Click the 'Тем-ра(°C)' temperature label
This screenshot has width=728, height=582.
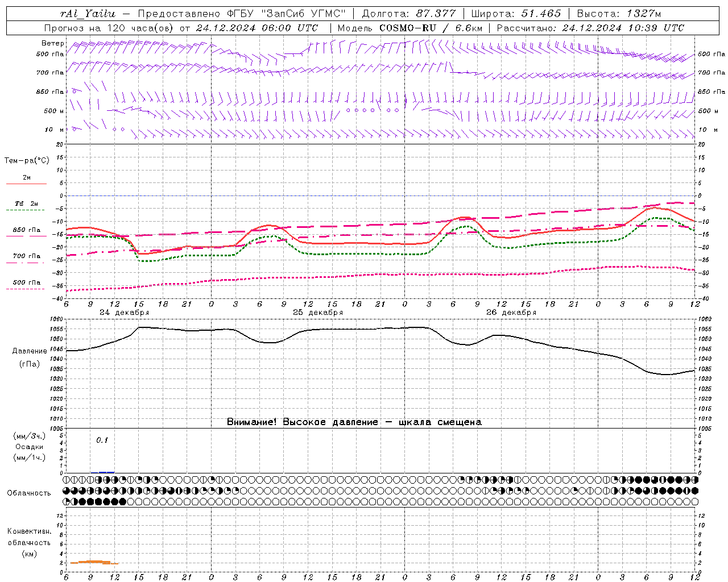click(x=27, y=161)
